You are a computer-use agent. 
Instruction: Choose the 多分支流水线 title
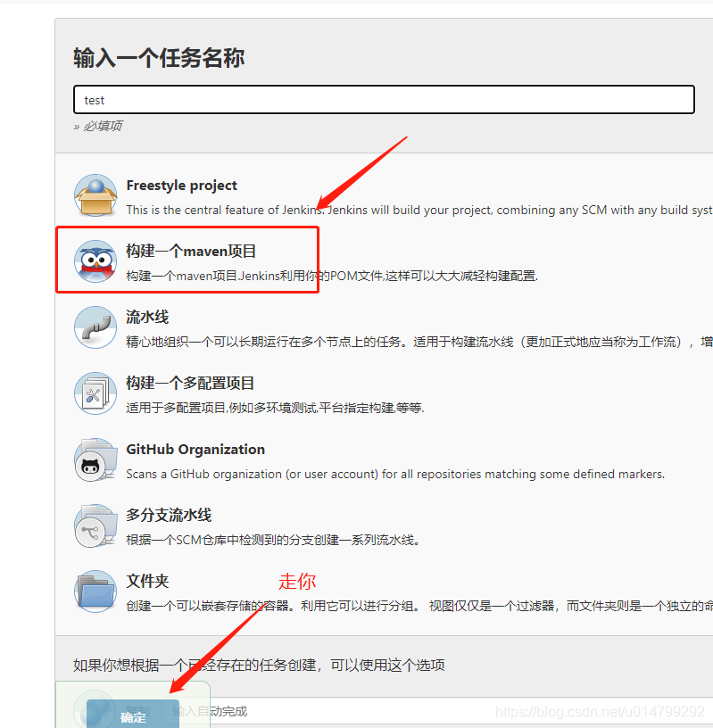click(x=169, y=515)
